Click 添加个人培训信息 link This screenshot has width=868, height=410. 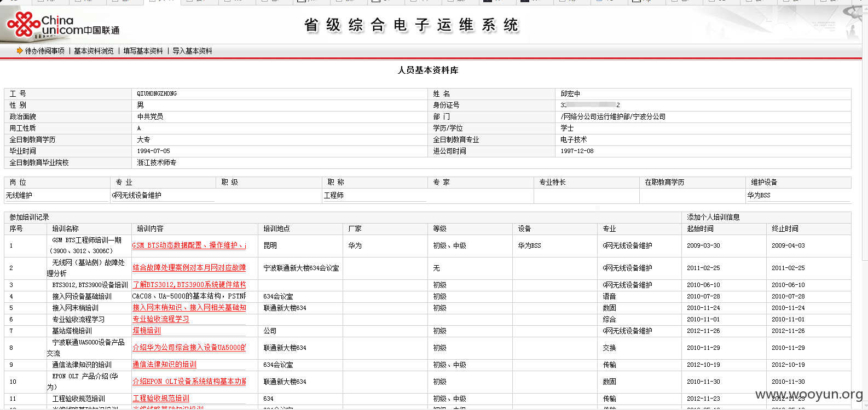coord(713,217)
